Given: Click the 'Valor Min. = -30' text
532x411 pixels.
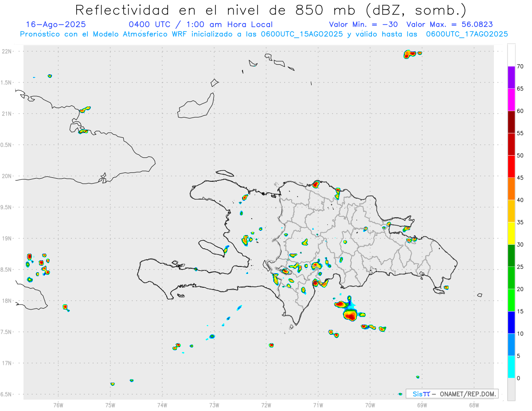Looking at the screenshot, I should [x=364, y=25].
